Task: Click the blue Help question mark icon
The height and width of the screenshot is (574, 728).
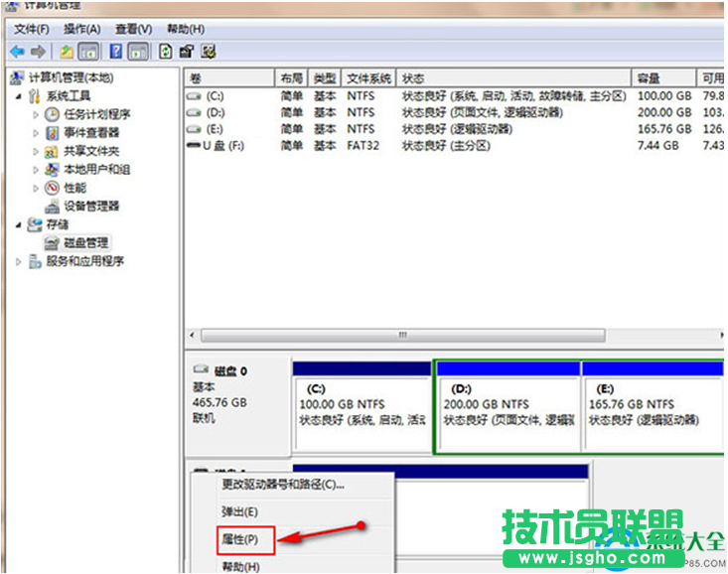Action: pos(116,52)
